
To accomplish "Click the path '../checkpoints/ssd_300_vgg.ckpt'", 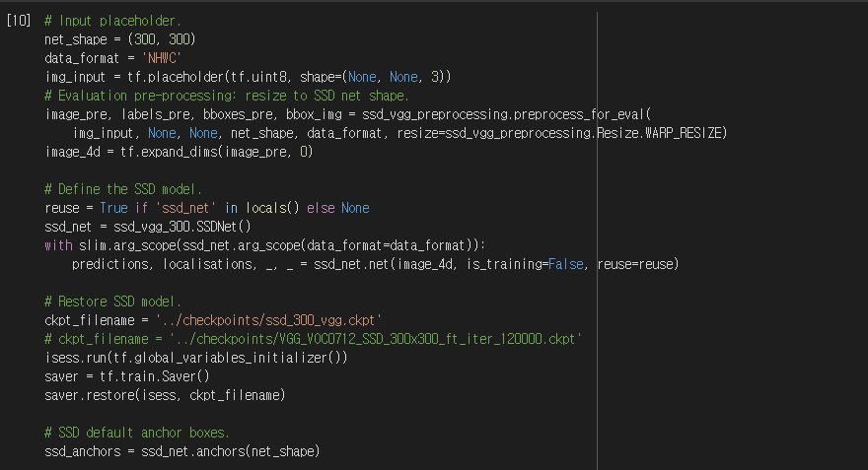I will 269,320.
